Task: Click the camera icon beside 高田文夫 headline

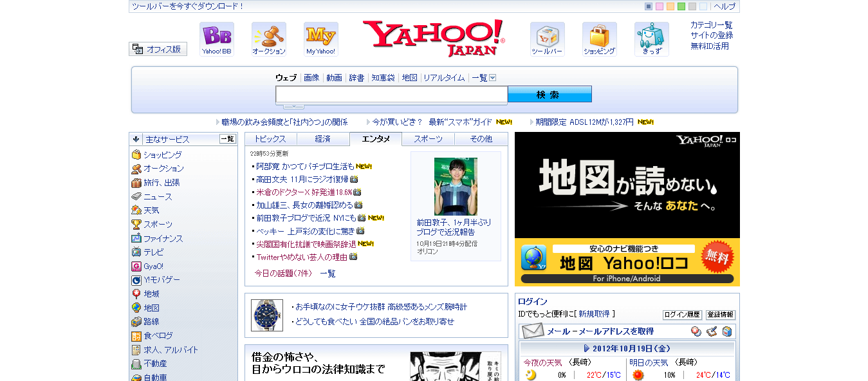Action: [354, 180]
